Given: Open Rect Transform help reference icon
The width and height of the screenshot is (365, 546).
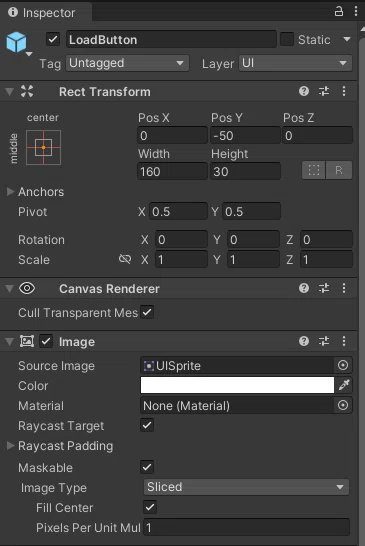Looking at the screenshot, I should (x=304, y=91).
